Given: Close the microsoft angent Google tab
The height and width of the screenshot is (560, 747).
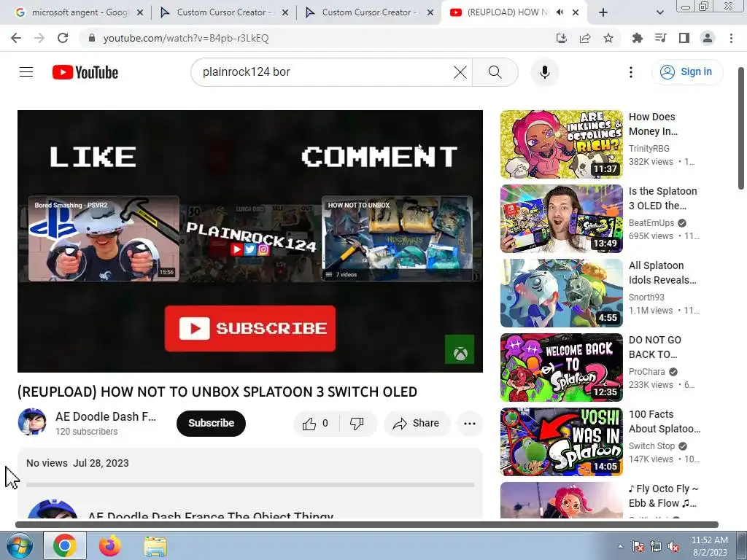Looking at the screenshot, I should [140, 13].
